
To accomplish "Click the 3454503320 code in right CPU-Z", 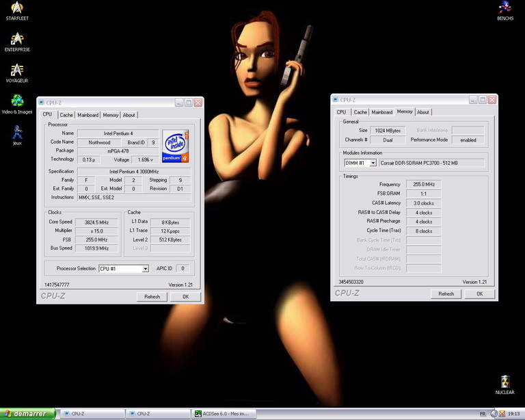I will [351, 282].
